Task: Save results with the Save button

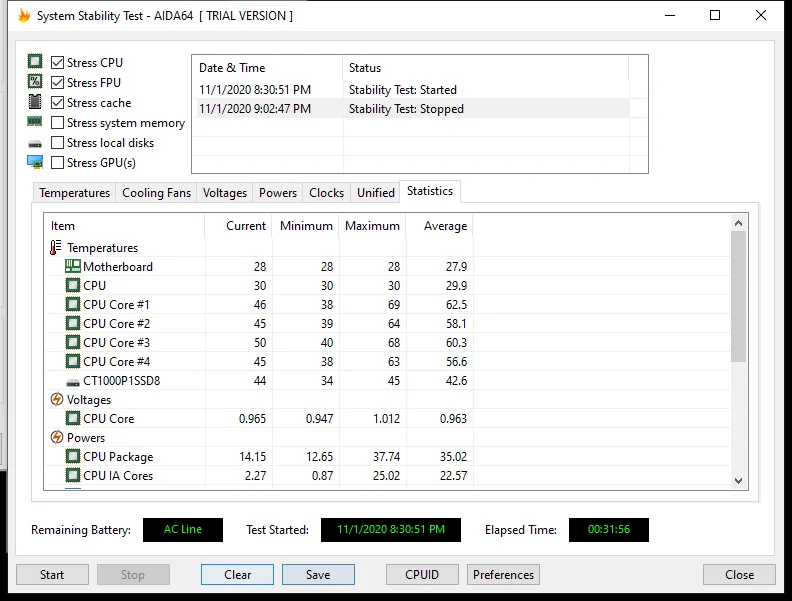Action: pyautogui.click(x=318, y=575)
